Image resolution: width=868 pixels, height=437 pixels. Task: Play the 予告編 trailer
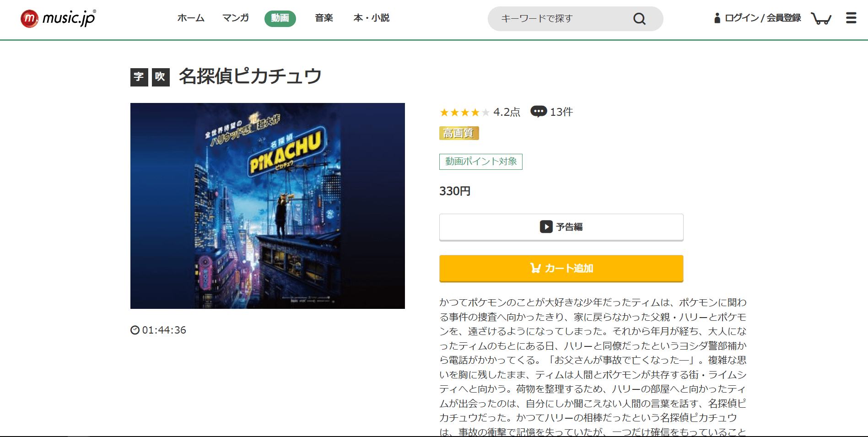pos(561,227)
